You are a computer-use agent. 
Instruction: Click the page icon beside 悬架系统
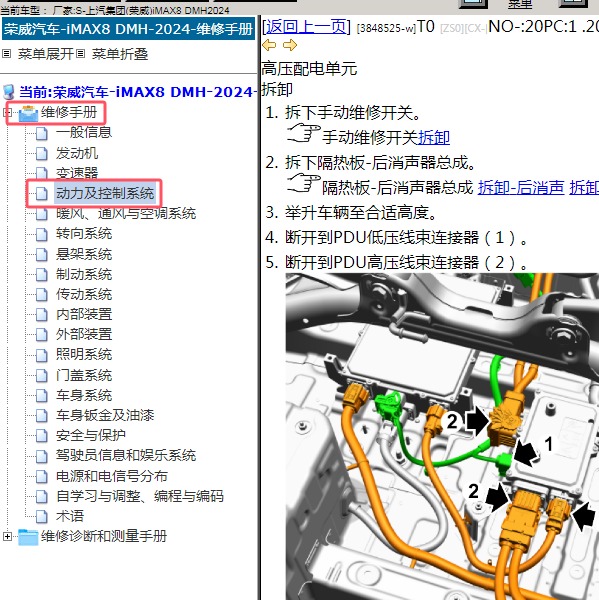[42, 255]
